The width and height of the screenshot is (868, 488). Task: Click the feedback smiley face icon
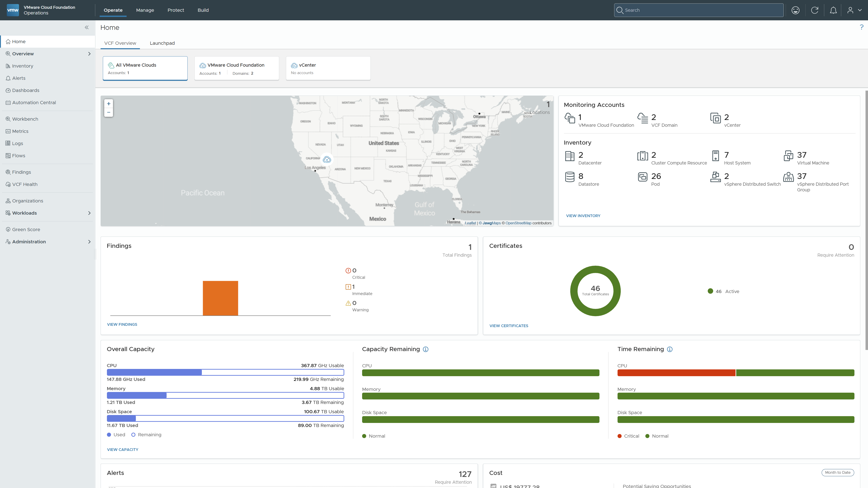795,10
